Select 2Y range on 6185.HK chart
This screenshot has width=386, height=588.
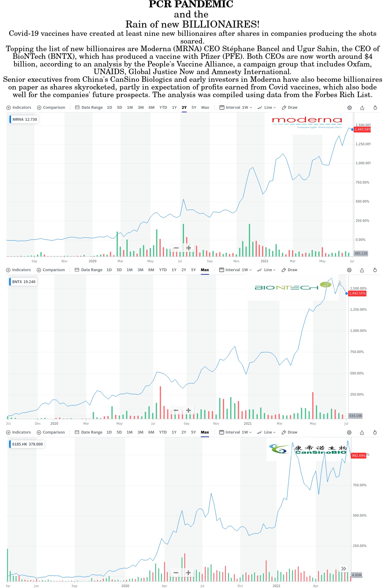(184, 432)
